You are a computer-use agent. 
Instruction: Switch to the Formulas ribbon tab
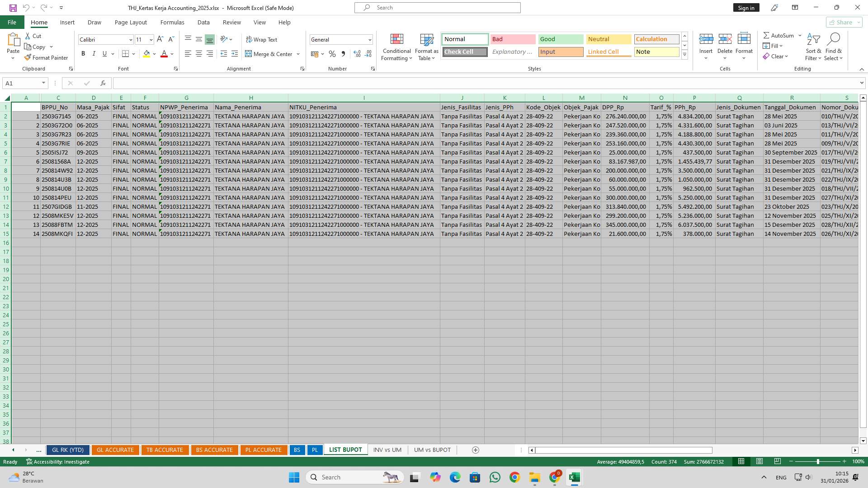172,22
